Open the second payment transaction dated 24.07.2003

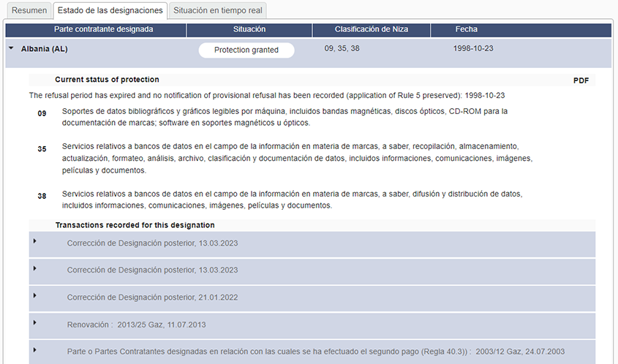[x=315, y=352]
